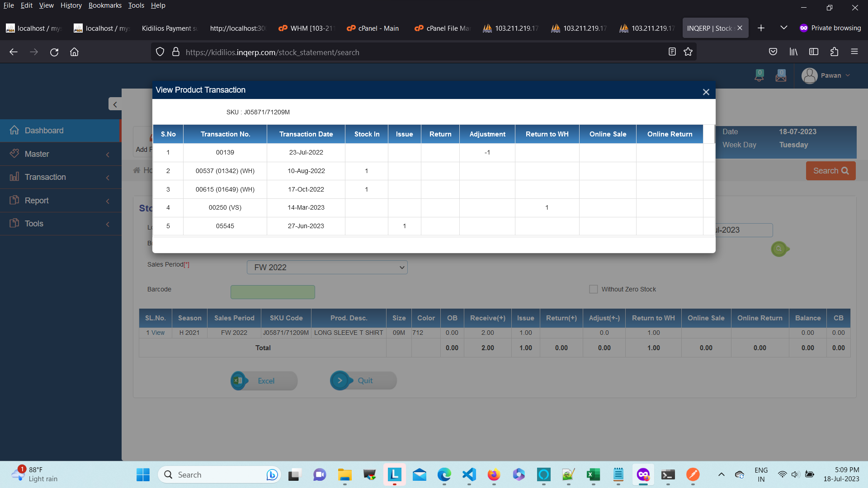Image resolution: width=868 pixels, height=488 pixels.
Task: Click the Dashboard home icon
Action: coord(14,130)
